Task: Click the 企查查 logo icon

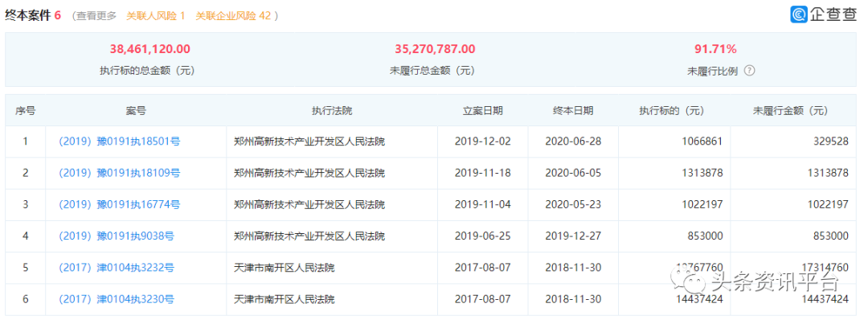Action: (x=799, y=14)
